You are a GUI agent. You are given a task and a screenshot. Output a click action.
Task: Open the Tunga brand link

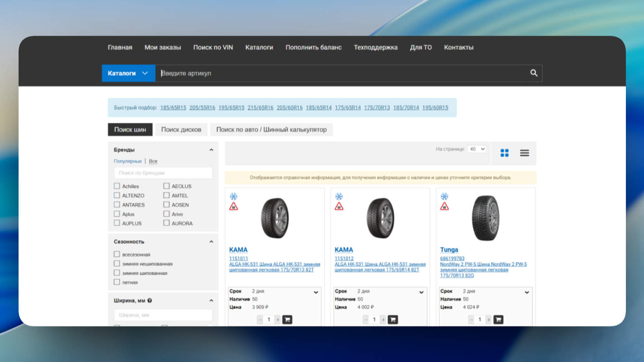click(x=449, y=250)
